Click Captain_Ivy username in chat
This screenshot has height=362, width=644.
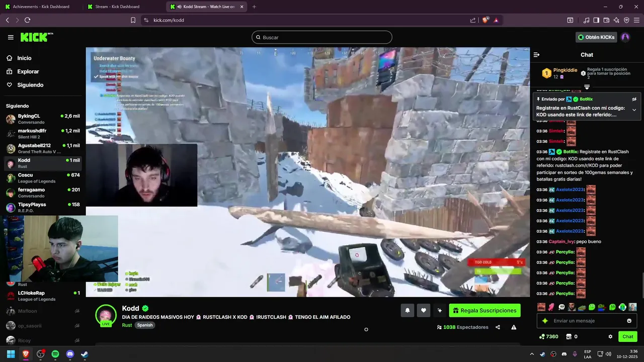pos(561,242)
